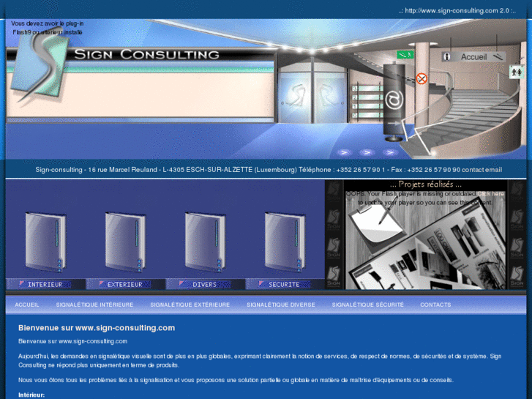
Task: Click the clipboard image in projects panel
Action: [x=376, y=224]
